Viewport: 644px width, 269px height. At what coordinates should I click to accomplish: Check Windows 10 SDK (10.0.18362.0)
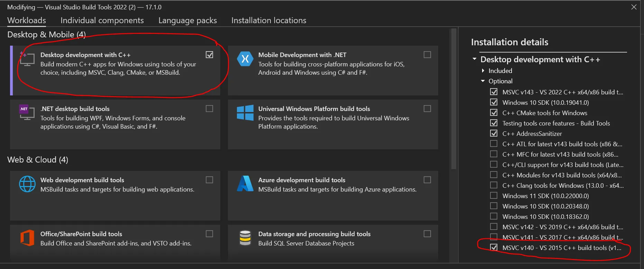[x=494, y=216]
